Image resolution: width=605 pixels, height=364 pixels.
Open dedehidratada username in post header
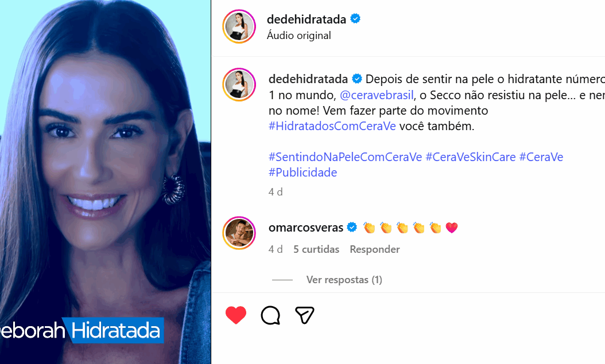click(307, 19)
